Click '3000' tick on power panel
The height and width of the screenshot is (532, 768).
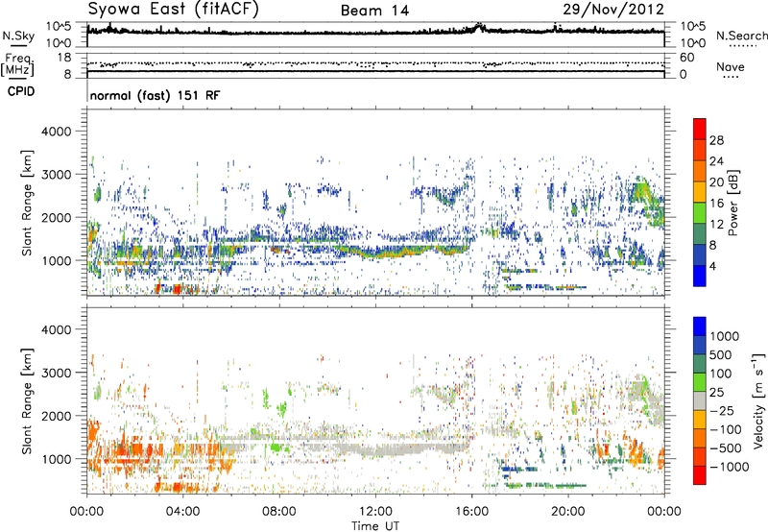pyautogui.click(x=56, y=175)
